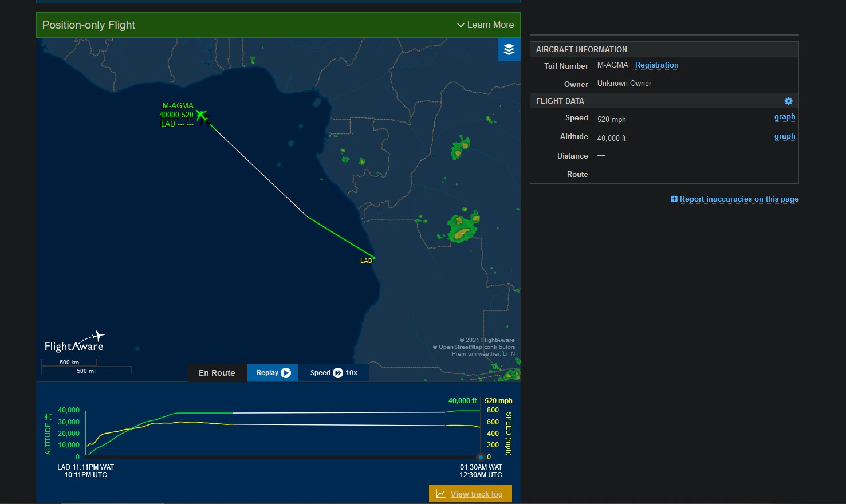This screenshot has height=504, width=846.
Task: Click the AIRCRAFT INFORMATION heading
Action: click(581, 49)
